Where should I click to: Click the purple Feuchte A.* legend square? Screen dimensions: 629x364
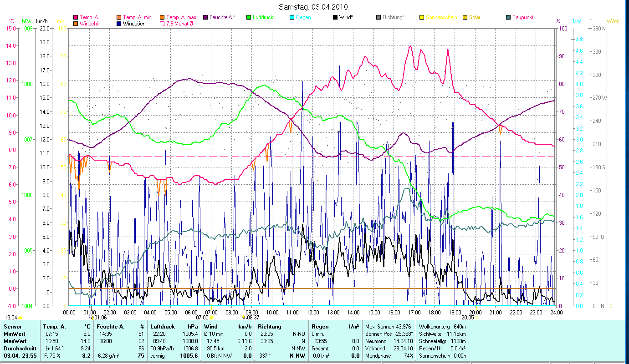[x=205, y=17]
